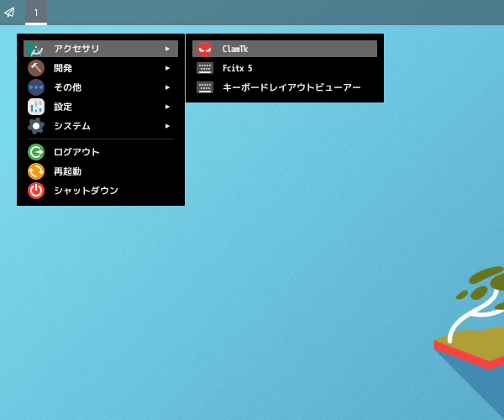The height and width of the screenshot is (420, 504).
Task: Expand the システム submenu arrow
Action: click(167, 126)
